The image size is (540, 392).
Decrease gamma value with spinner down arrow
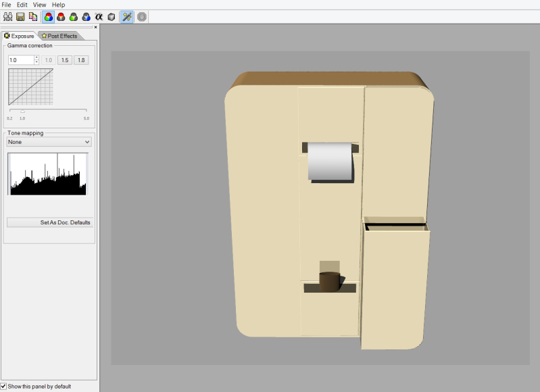tap(36, 62)
